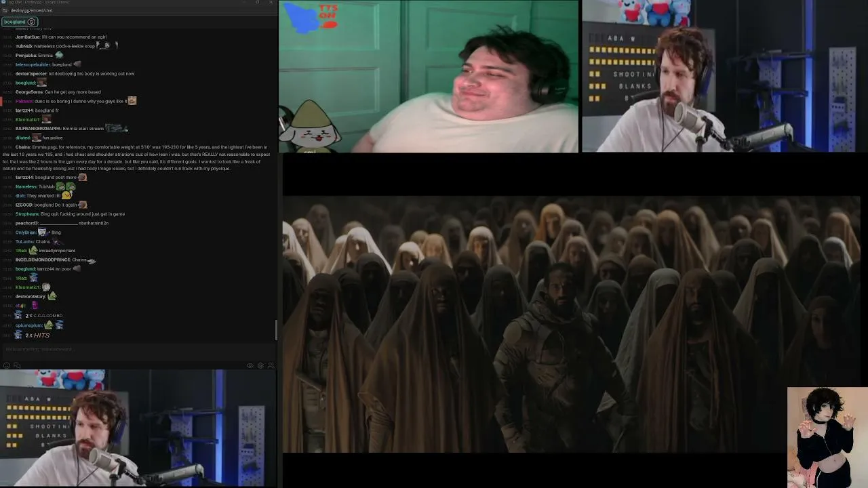Viewport: 868px width, 488px height.
Task: Toggle the eye icon in the chat footer
Action: (x=250, y=365)
